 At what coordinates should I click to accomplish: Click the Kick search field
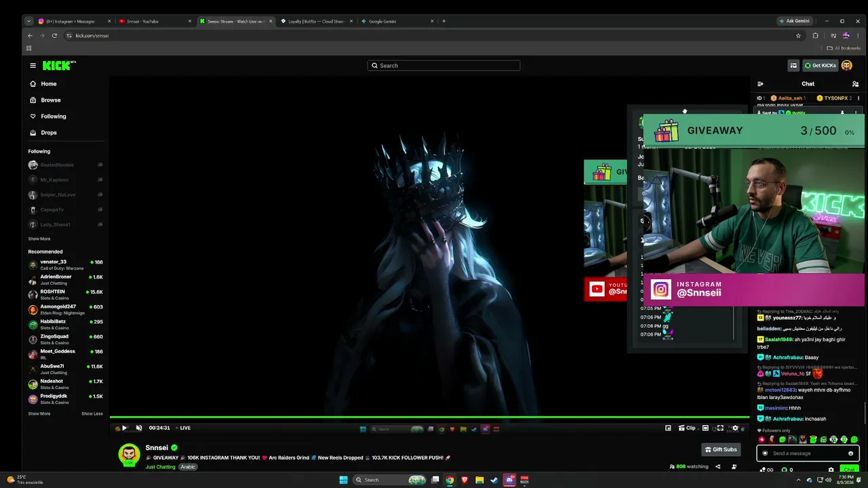pos(443,66)
